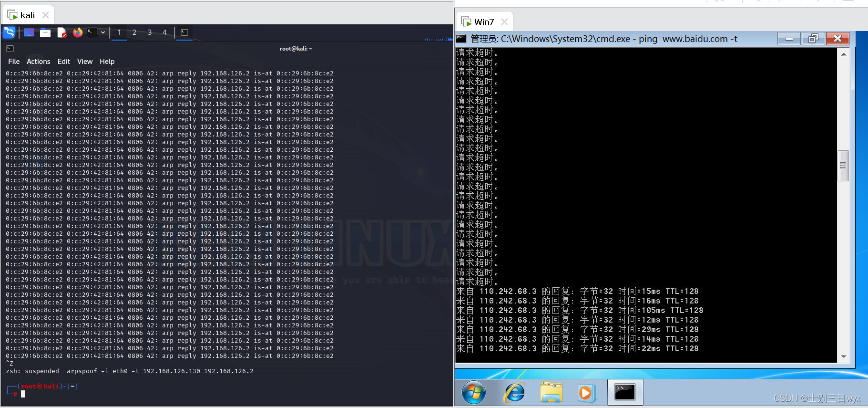Close the cmd.exe ping window
This screenshot has width=868, height=408.
pyautogui.click(x=837, y=39)
